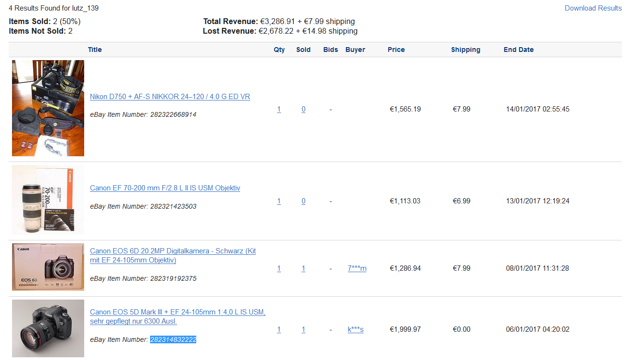Click the Total Revenue summary line

279,22
